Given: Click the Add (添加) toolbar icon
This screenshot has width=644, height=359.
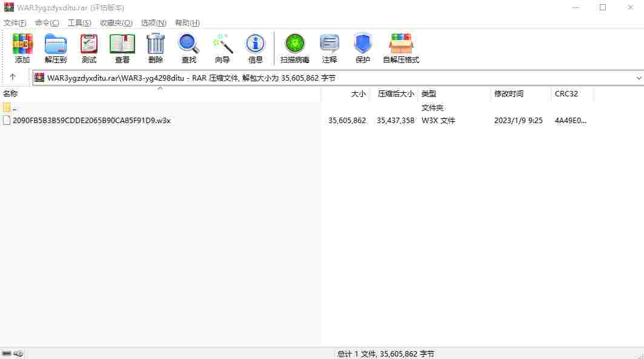Looking at the screenshot, I should point(22,48).
